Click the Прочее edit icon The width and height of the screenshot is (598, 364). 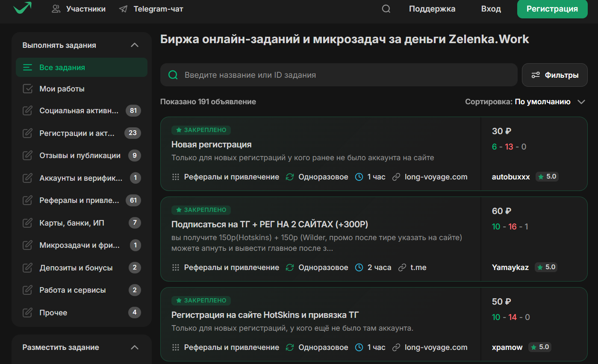(28, 313)
